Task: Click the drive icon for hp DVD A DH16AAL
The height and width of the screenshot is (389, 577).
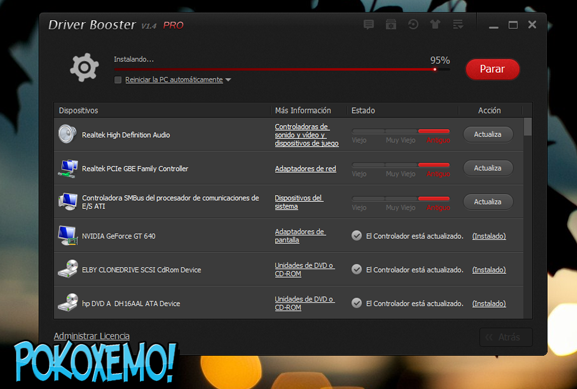Action: [x=68, y=303]
